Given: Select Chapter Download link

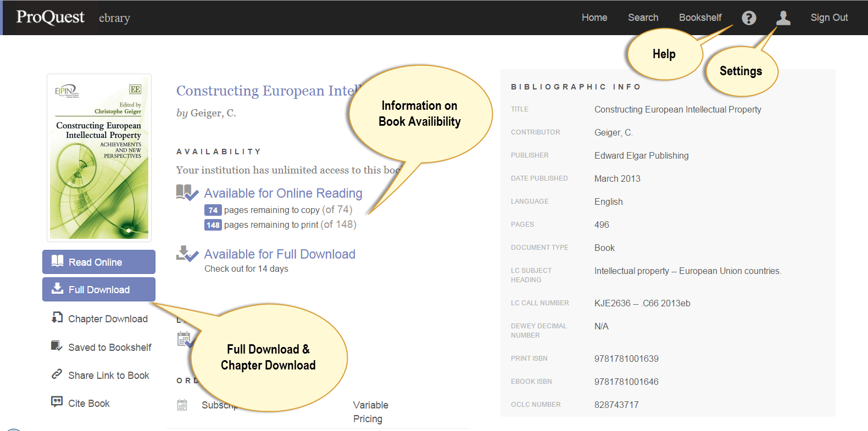Looking at the screenshot, I should click(108, 319).
